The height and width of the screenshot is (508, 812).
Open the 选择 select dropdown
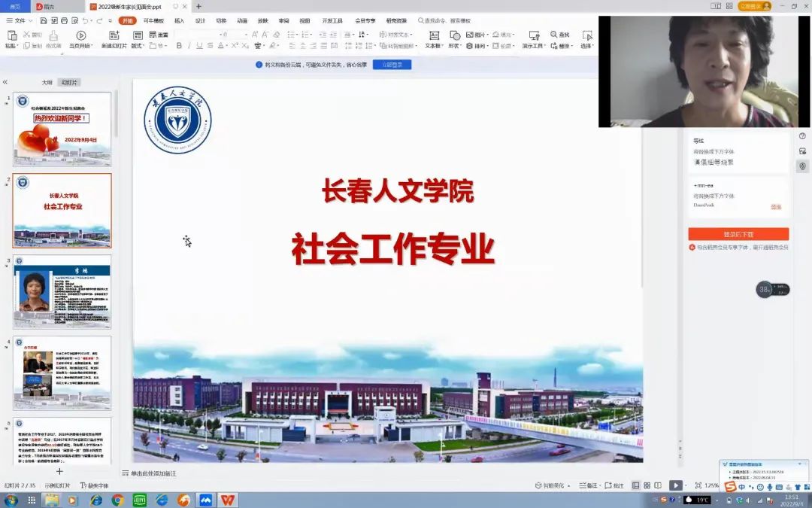pyautogui.click(x=587, y=46)
